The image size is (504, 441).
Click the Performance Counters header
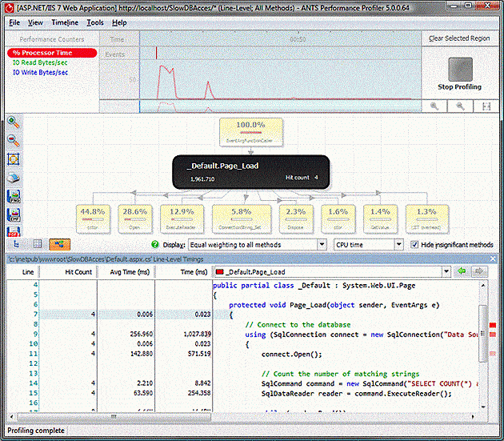click(x=52, y=39)
